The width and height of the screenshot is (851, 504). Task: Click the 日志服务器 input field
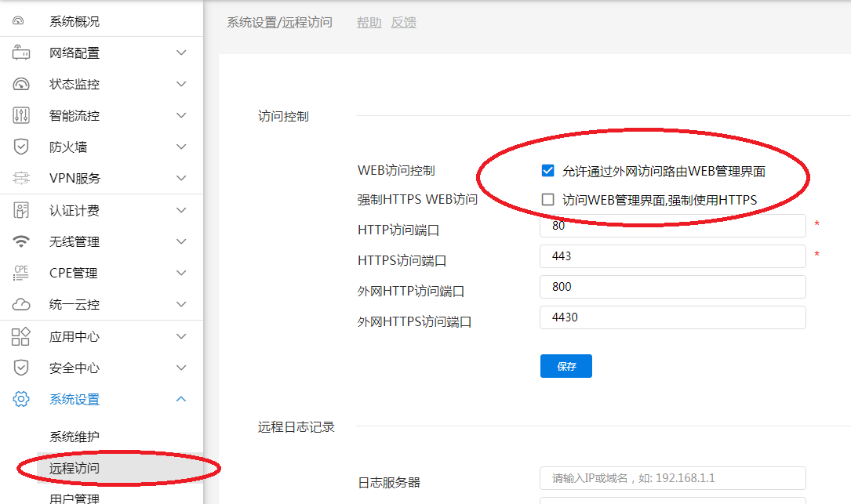(x=672, y=478)
